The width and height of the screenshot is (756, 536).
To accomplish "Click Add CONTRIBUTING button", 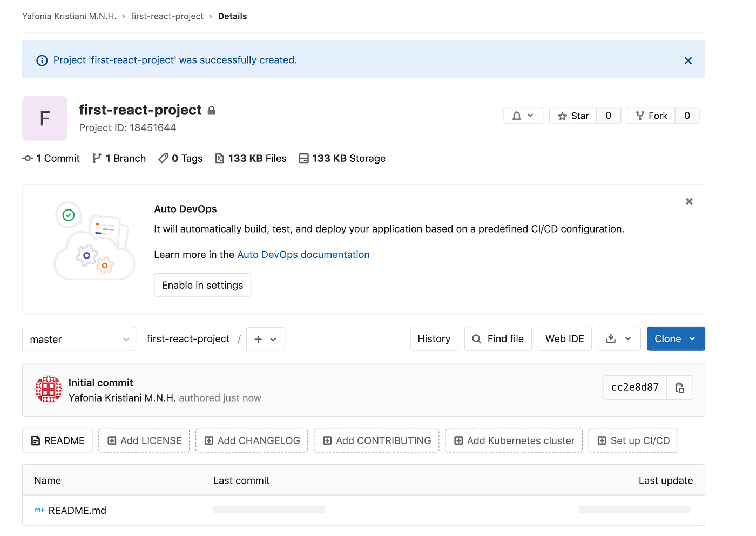I will (x=376, y=440).
